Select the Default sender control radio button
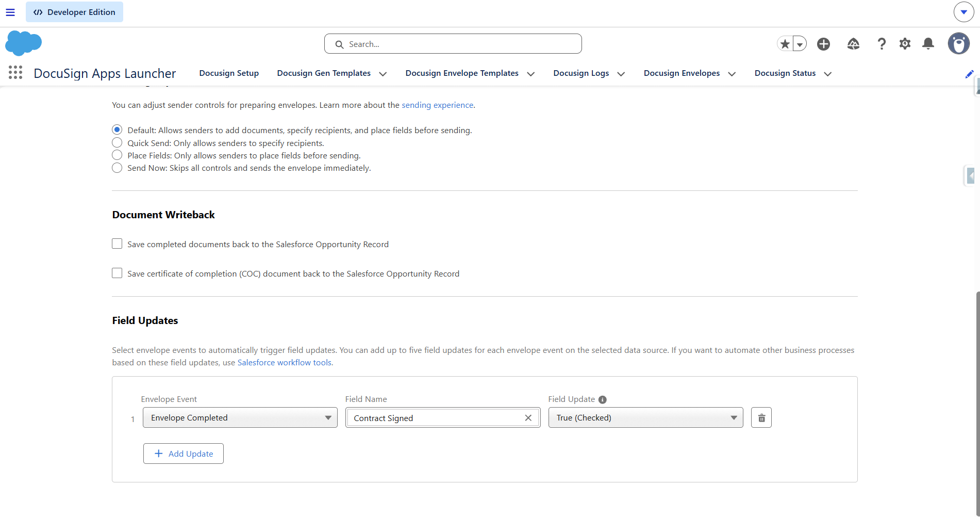 [x=117, y=130]
